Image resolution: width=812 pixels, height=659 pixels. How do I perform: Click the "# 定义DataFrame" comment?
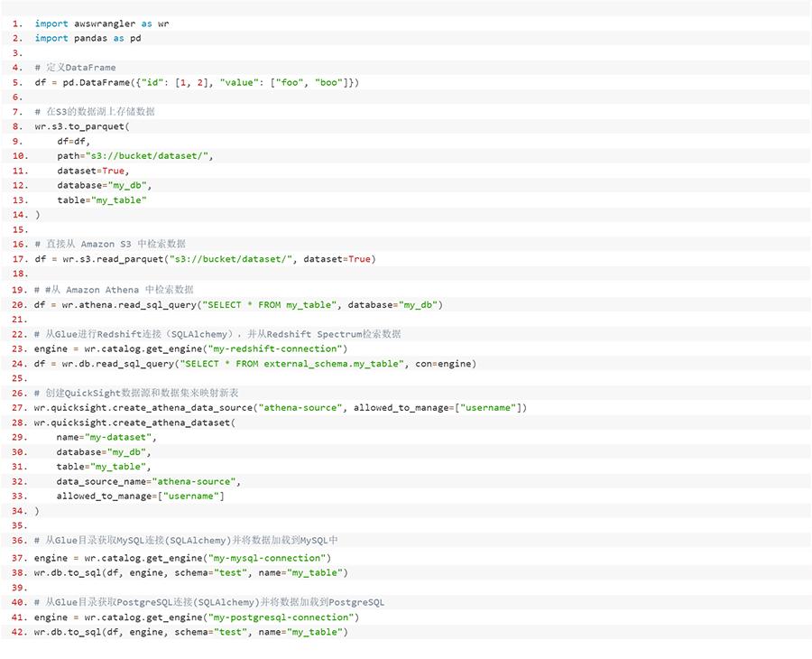pyautogui.click(x=75, y=68)
